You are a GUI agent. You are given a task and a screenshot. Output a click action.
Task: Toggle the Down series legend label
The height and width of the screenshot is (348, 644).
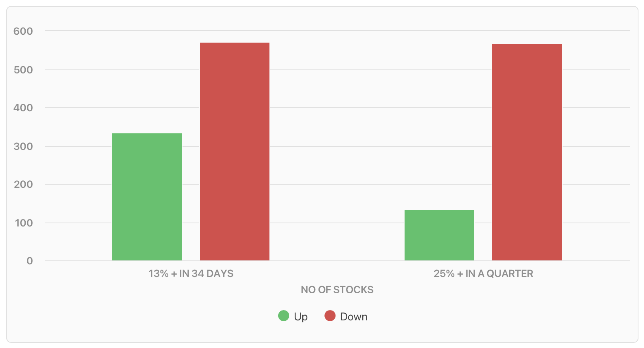pyautogui.click(x=354, y=317)
